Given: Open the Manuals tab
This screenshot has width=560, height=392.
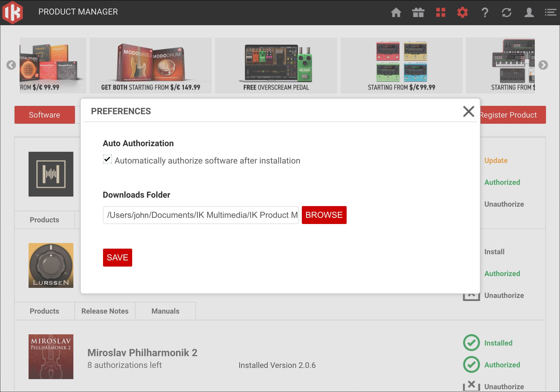Looking at the screenshot, I should pyautogui.click(x=165, y=311).
